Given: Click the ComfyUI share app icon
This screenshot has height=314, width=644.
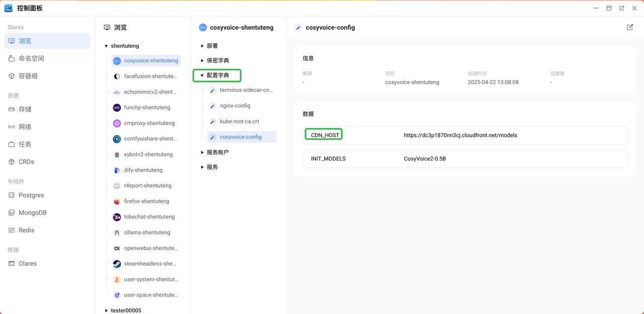Looking at the screenshot, I should [x=117, y=139].
